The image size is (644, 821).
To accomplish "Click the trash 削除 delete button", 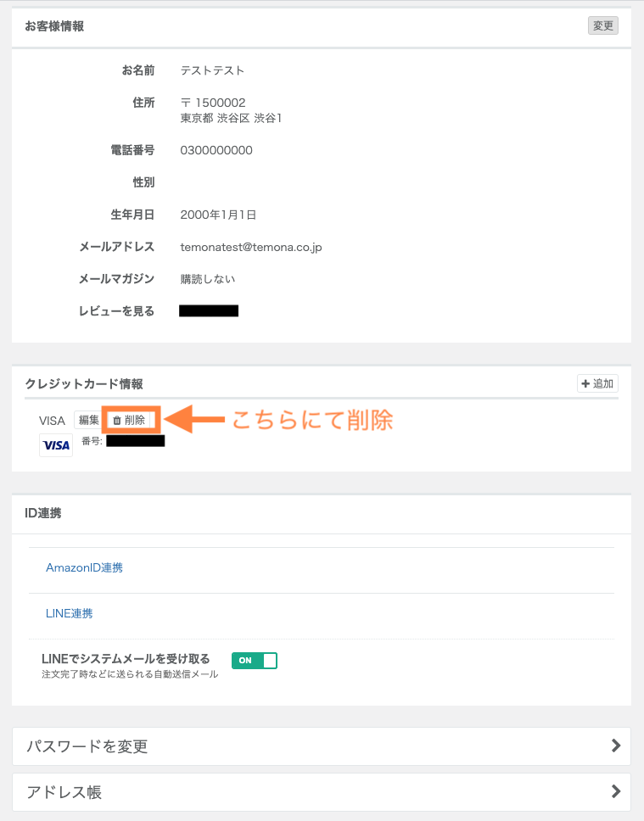I will coord(129,420).
